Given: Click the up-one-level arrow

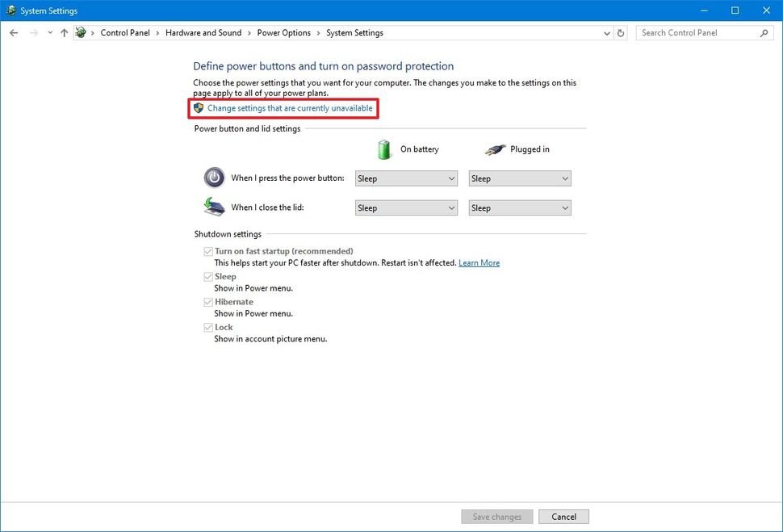Looking at the screenshot, I should pyautogui.click(x=64, y=32).
